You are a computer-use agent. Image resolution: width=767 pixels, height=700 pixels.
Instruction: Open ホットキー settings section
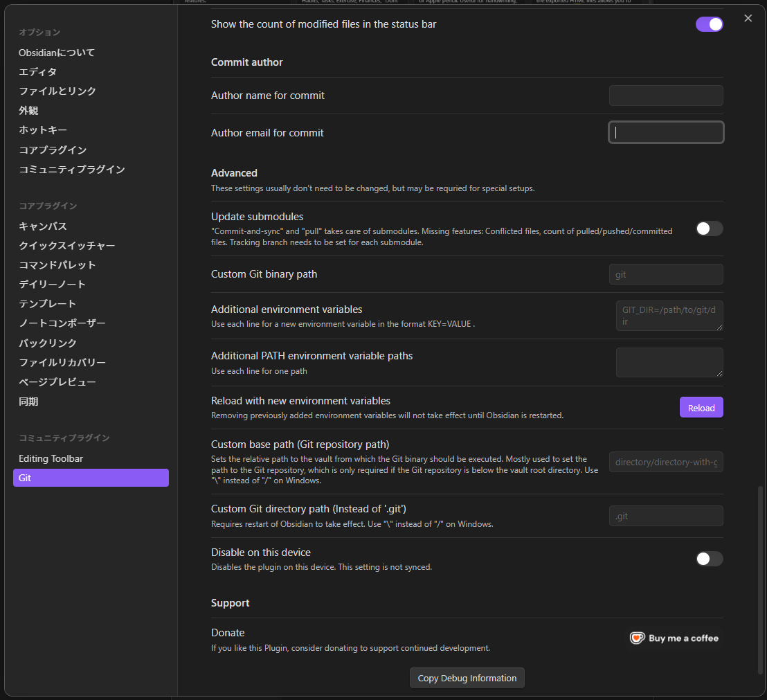pyautogui.click(x=43, y=129)
